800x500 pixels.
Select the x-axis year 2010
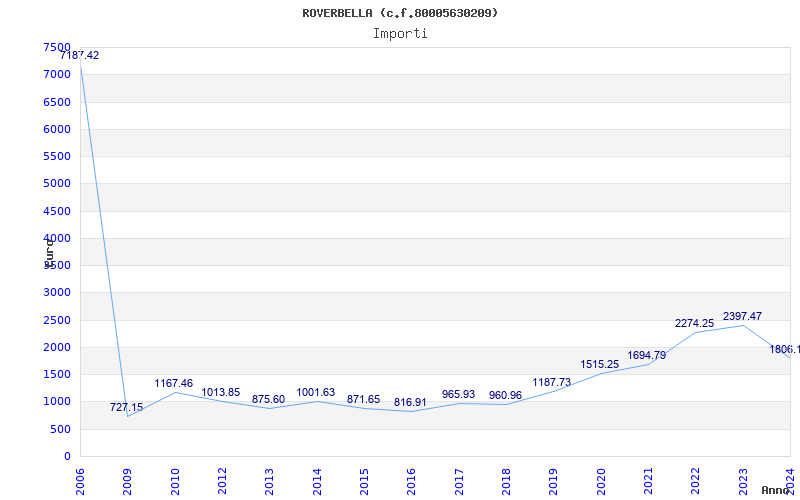pos(175,482)
